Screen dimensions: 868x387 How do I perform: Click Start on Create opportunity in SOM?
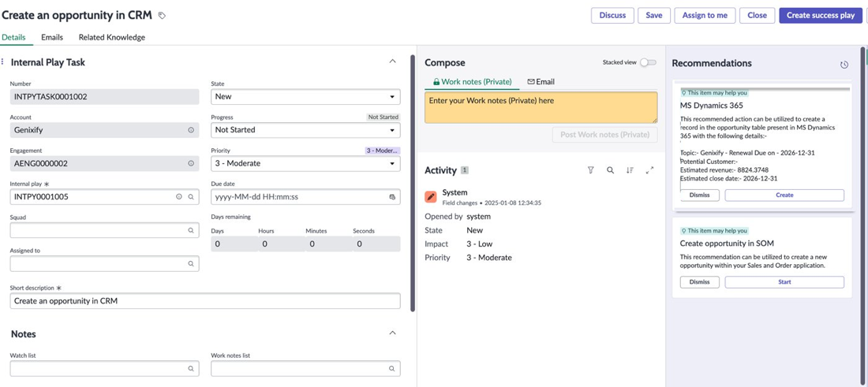click(x=784, y=282)
